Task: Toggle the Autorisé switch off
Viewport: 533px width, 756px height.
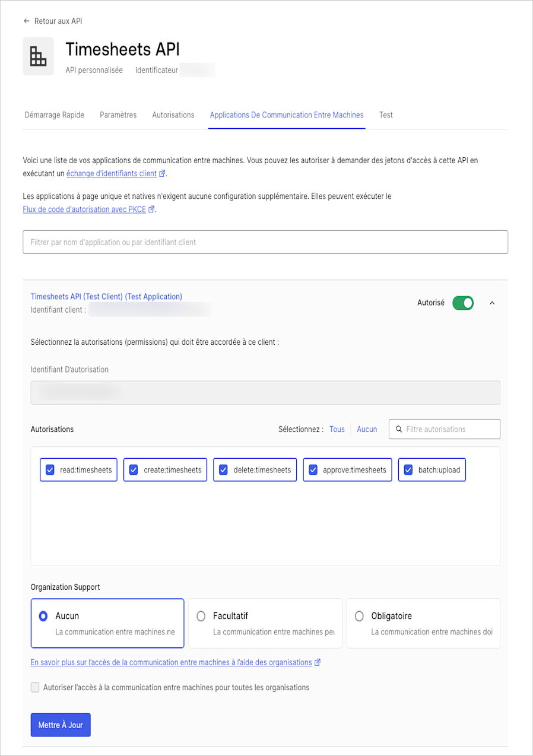Action: click(x=463, y=303)
